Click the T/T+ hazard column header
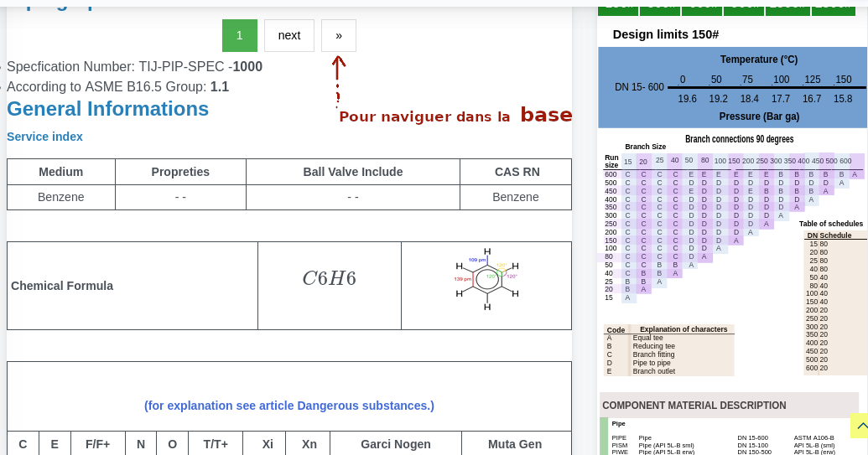The height and width of the screenshot is (455, 868). click(x=216, y=444)
